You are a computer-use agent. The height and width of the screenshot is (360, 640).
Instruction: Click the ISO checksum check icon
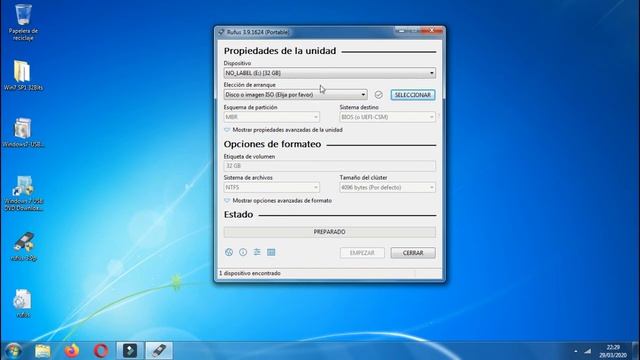point(378,95)
